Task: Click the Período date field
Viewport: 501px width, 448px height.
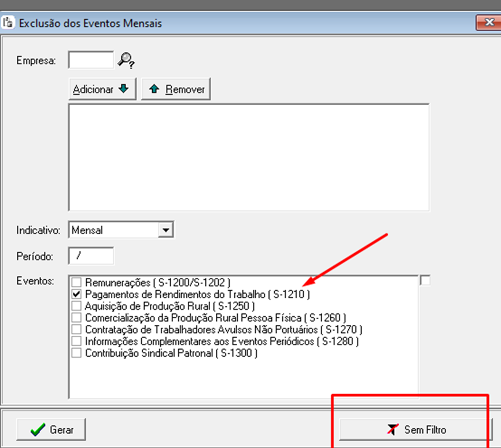Action: click(91, 255)
